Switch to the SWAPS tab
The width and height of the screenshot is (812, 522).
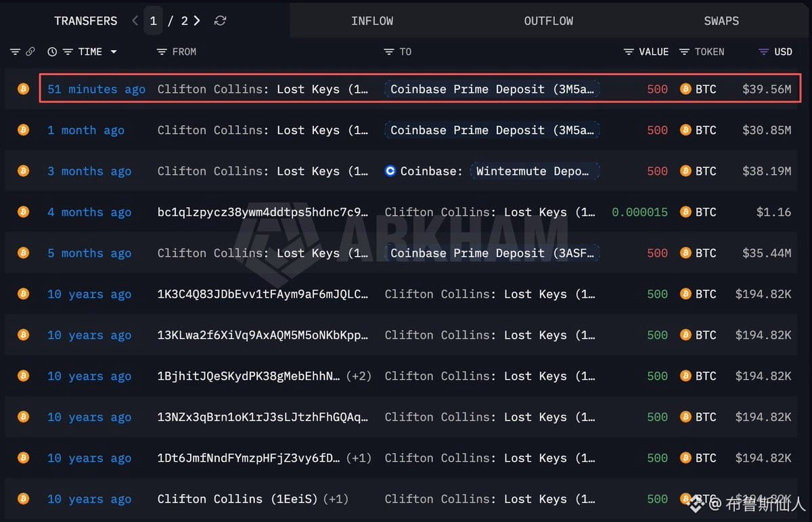(721, 21)
